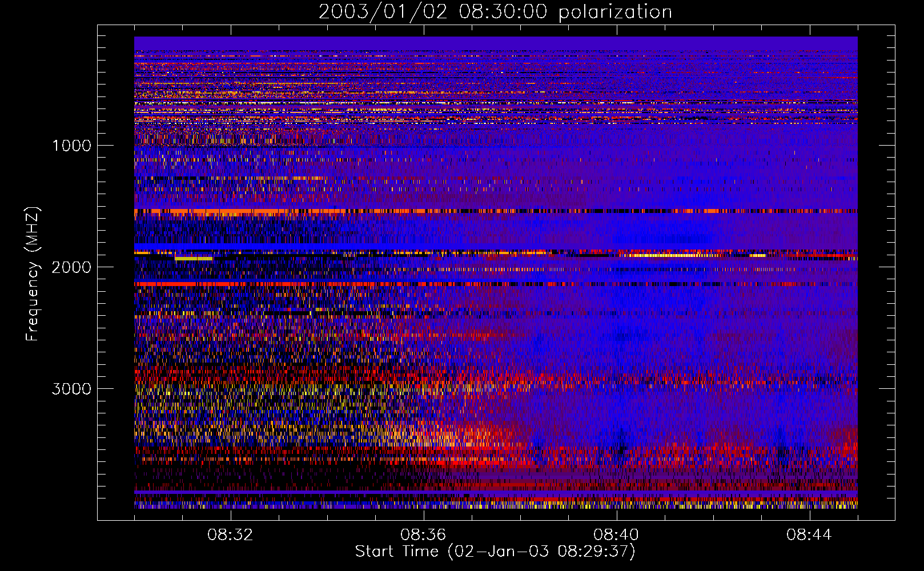Screen dimensions: 924x571
Task: Click the 08:44 time tick label
Action: 809,535
